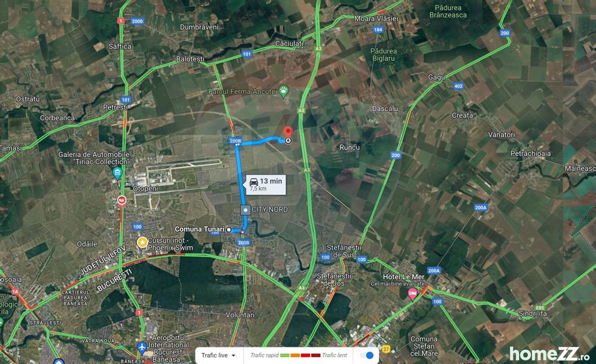
Task: Click the A3 highway shield near Runcu
Action: point(307,170)
